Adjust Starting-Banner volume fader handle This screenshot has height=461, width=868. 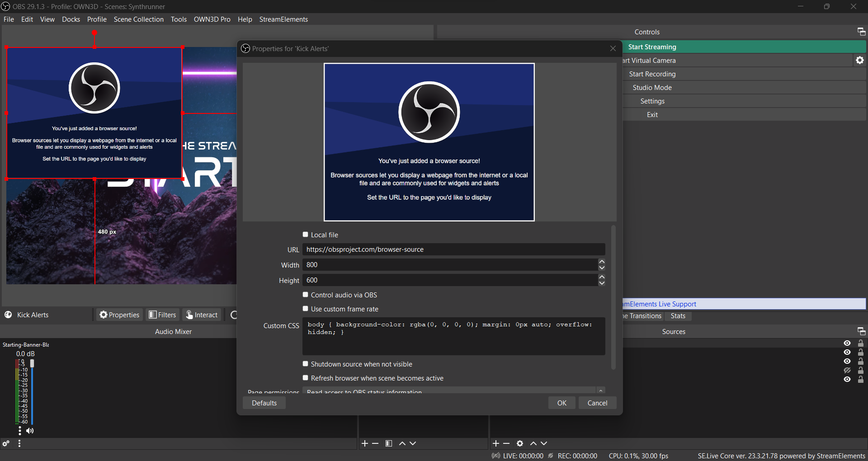[32, 363]
